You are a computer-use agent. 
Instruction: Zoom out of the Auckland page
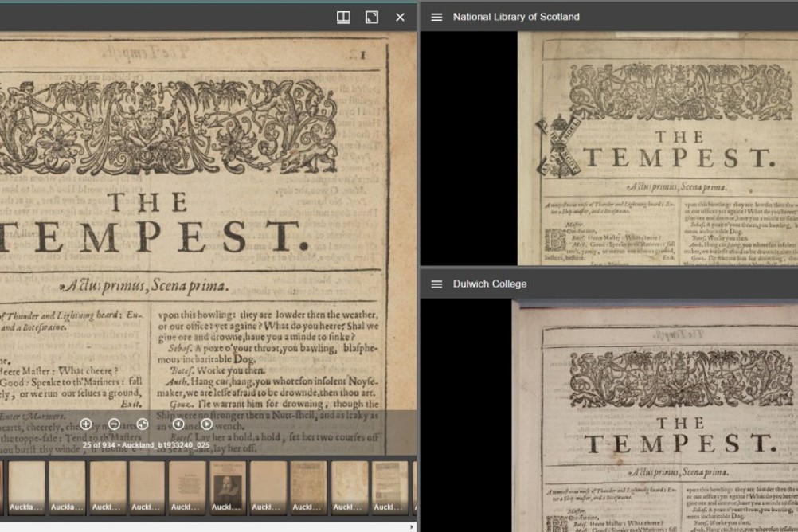coord(114,424)
